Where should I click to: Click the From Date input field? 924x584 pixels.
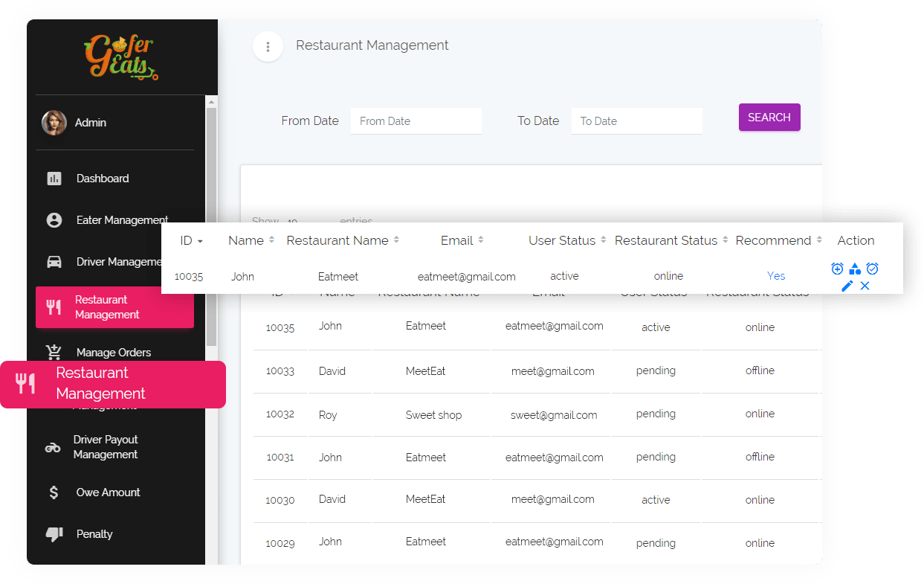click(x=416, y=121)
